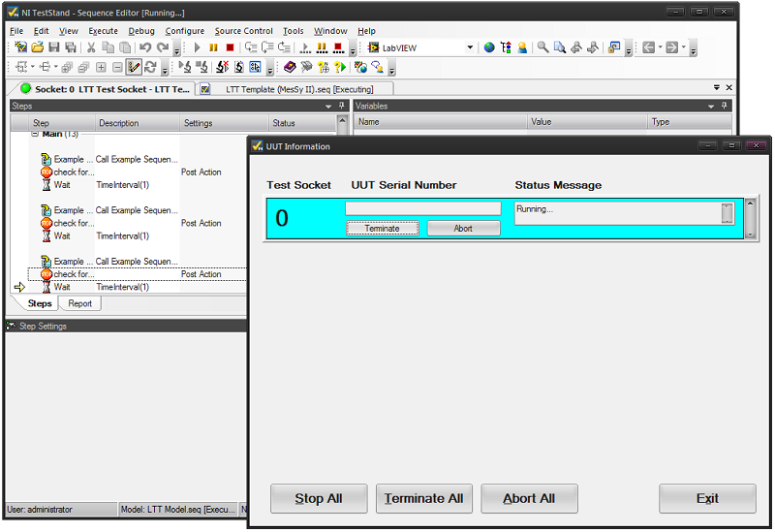775x532 pixels.
Task: Click the Navigate Back arrow icon
Action: (x=648, y=47)
